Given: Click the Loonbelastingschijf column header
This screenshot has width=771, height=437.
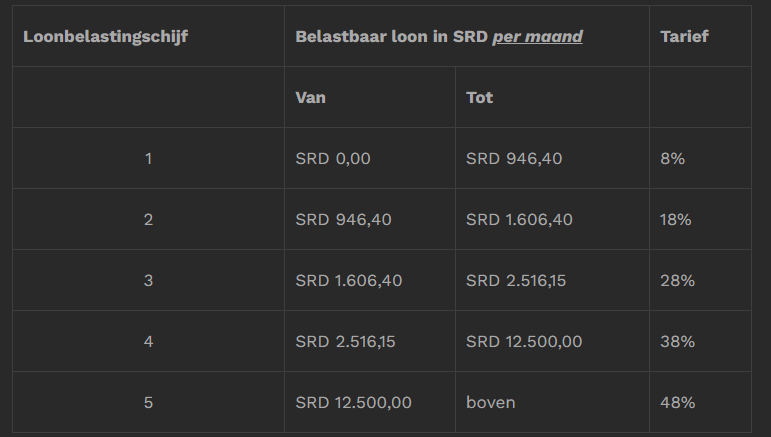Looking at the screenshot, I should click(x=105, y=37).
